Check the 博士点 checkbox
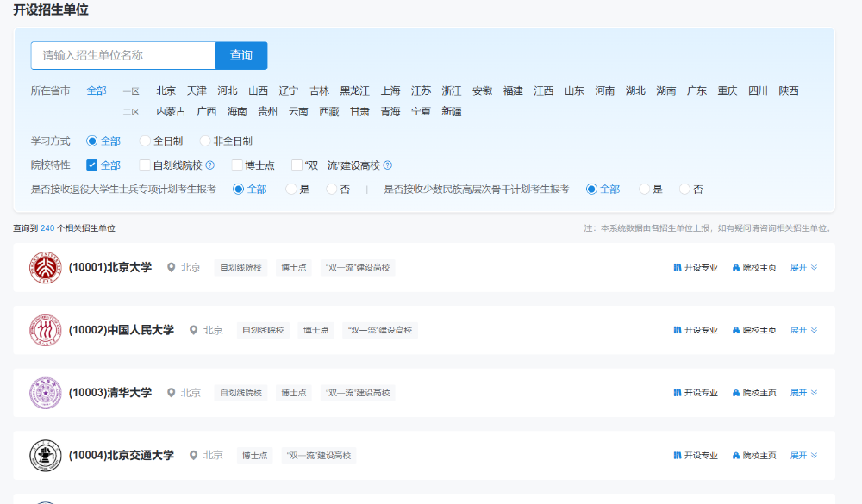 pos(237,165)
